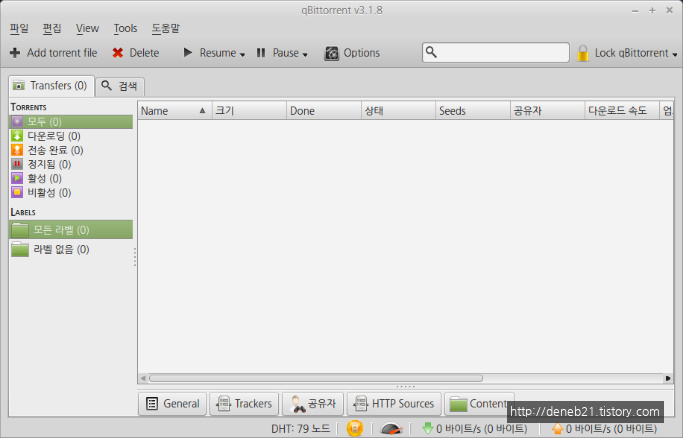The image size is (683, 438).
Task: Click the Add torrent file plus icon
Action: pos(15,53)
